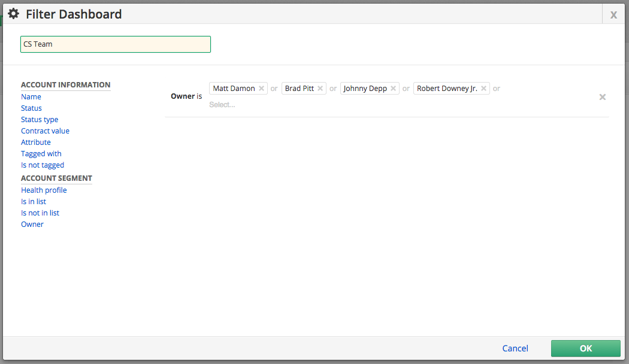Click the 'Owner is' filter label

(186, 96)
